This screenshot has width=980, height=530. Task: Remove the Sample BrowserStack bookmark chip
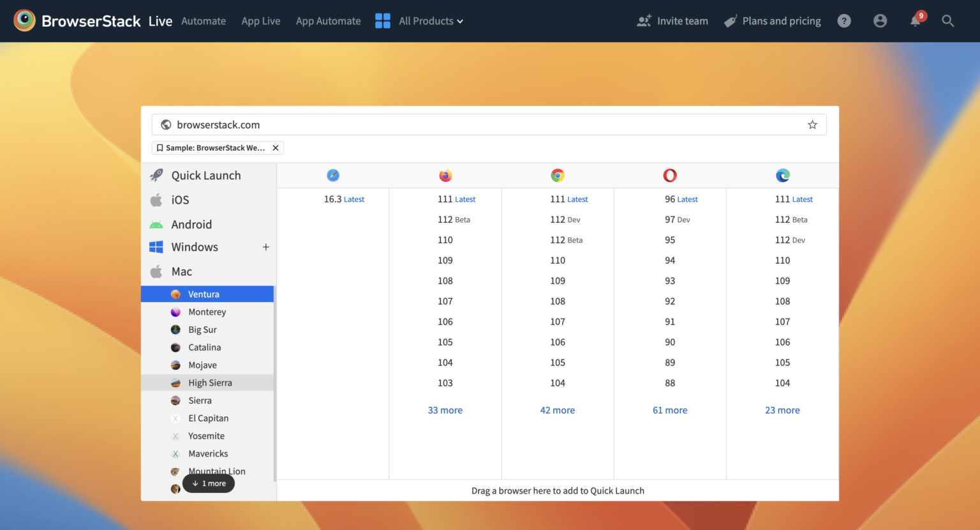pyautogui.click(x=276, y=148)
